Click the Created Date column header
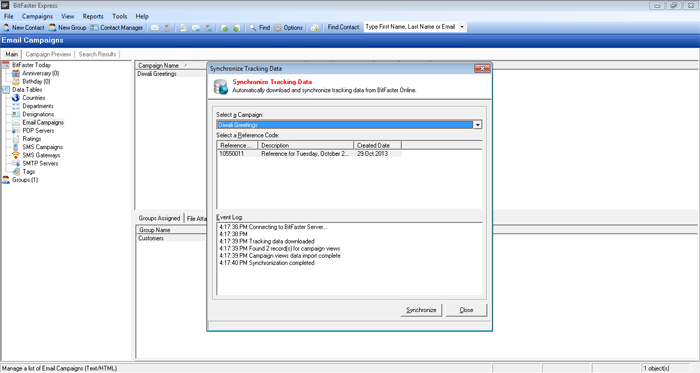The height and width of the screenshot is (373, 700). point(378,145)
